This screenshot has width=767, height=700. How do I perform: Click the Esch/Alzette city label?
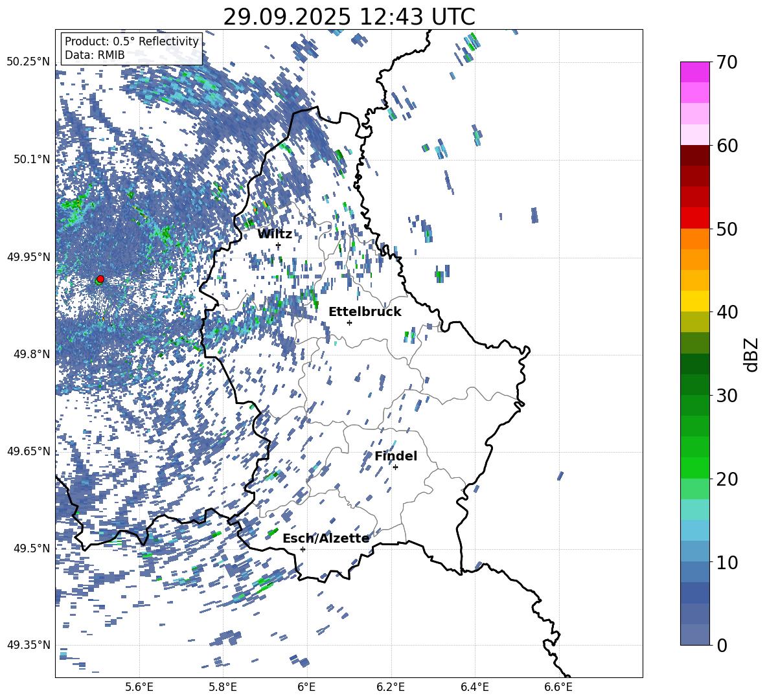click(326, 539)
